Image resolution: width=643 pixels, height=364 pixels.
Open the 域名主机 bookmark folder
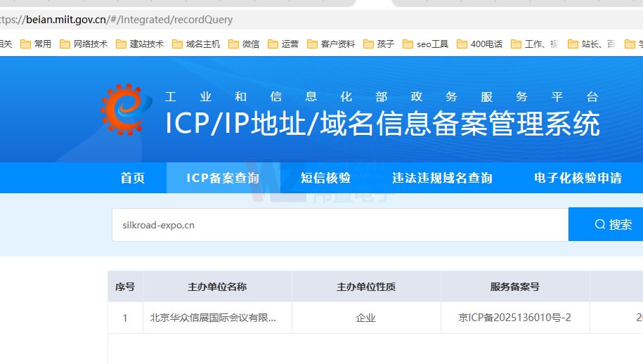(195, 44)
